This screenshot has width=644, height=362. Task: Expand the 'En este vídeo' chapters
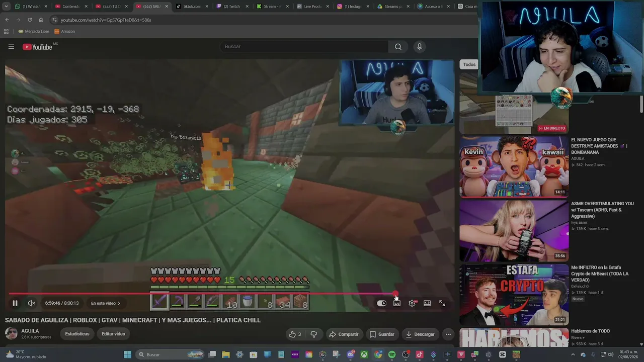(106, 303)
